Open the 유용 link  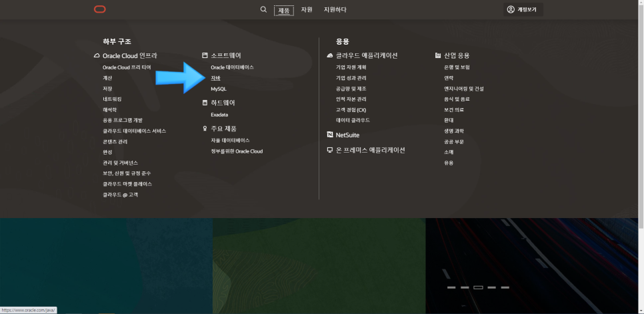[449, 163]
